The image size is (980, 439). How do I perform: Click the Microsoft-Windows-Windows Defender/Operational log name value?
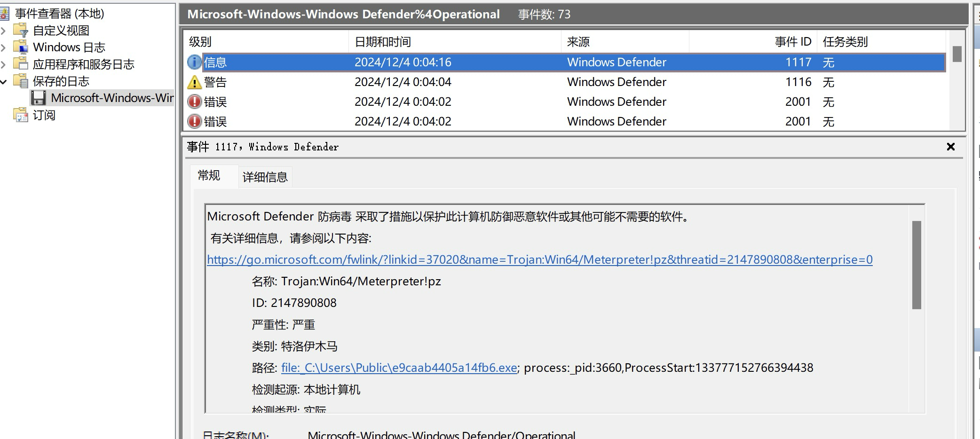(x=442, y=435)
